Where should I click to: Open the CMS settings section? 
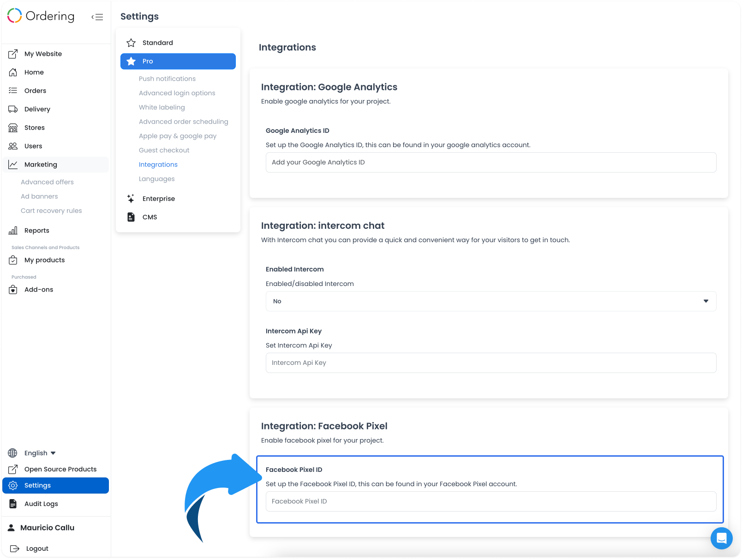tap(178, 217)
